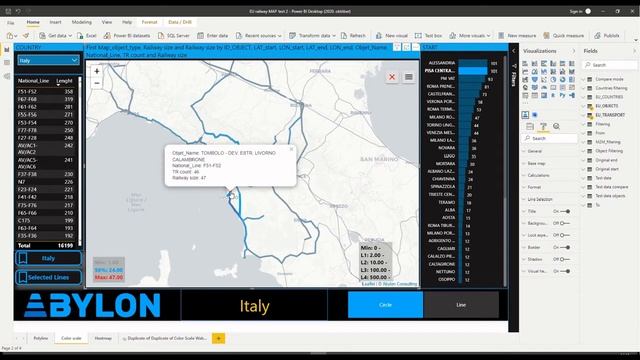Toggle the Border switch
640x360 pixels.
565,247
